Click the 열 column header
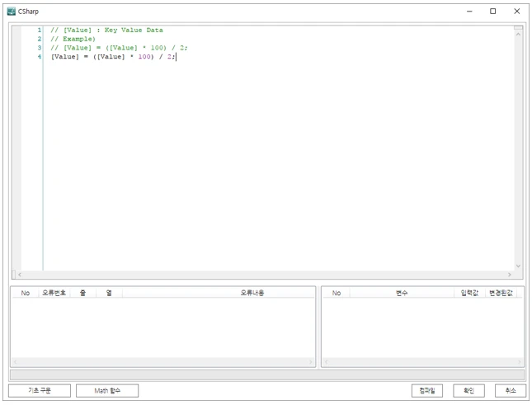532x405 pixels. [109, 293]
